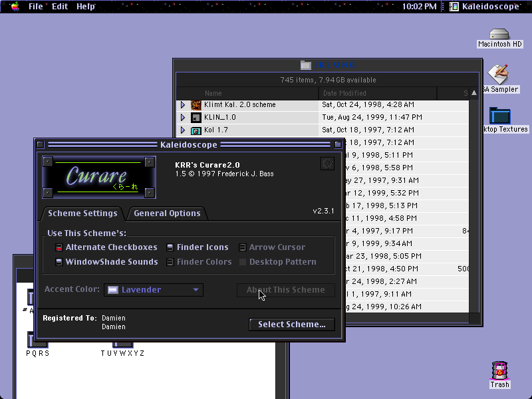The image size is (532, 399).
Task: Toggle Desktop Pattern option
Action: click(242, 262)
